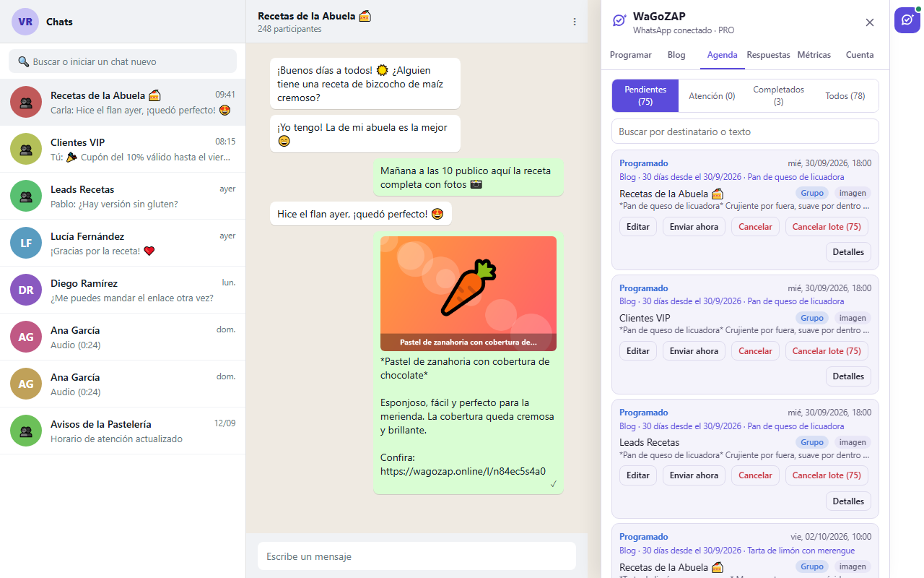The image size is (924, 578).
Task: Click the Leads Recetas group avatar
Action: [x=26, y=196]
